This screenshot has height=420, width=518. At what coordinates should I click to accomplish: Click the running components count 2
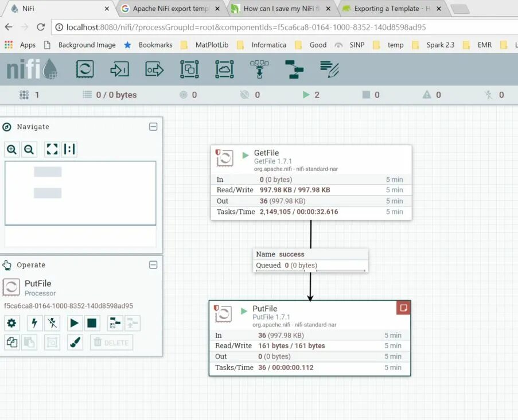(311, 95)
